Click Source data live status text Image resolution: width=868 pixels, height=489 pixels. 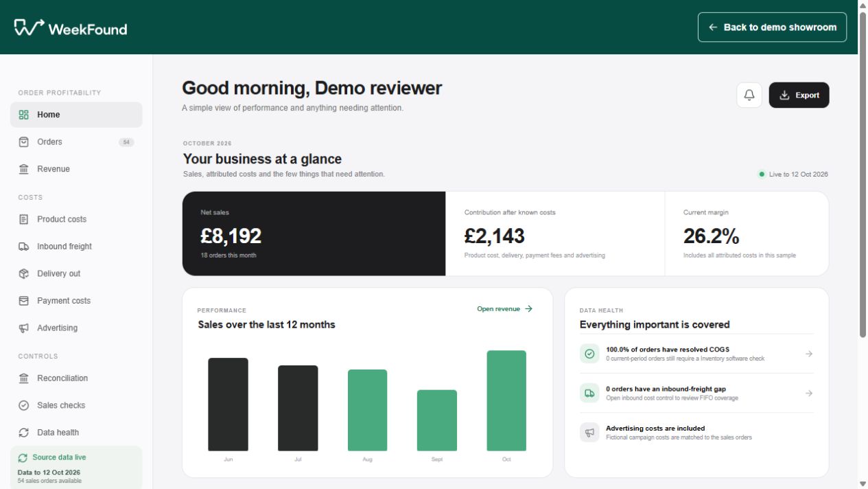click(59, 457)
